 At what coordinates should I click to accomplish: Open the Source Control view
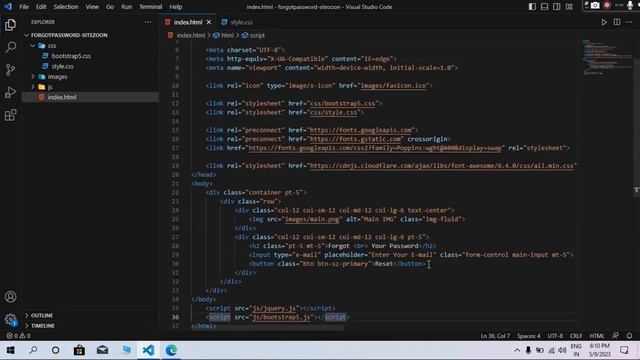point(11,70)
